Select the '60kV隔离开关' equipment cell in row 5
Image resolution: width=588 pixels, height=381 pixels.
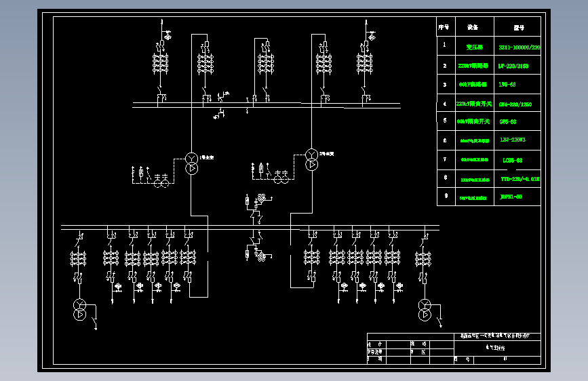click(x=473, y=121)
